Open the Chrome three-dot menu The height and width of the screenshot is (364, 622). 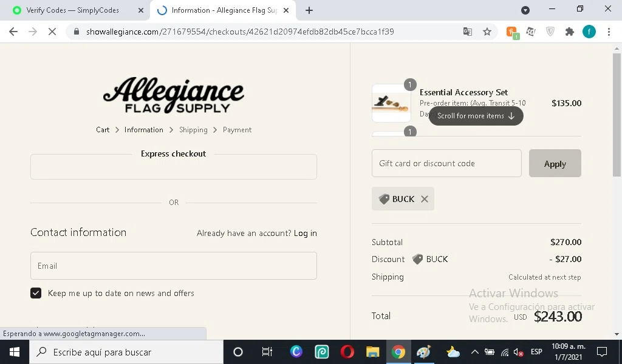coord(609,32)
